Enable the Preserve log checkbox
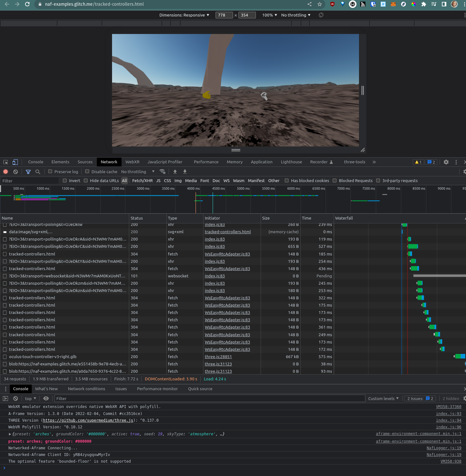The height and width of the screenshot is (476, 466). [x=50, y=172]
